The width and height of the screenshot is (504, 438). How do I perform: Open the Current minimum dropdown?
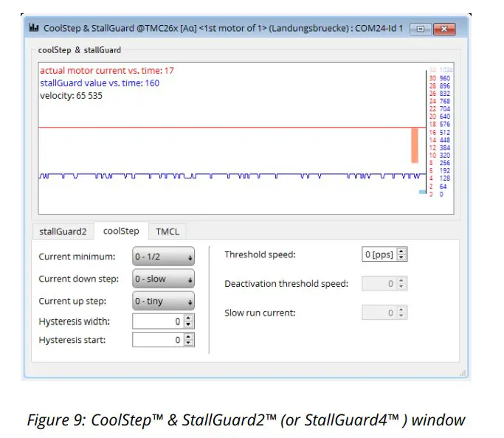[163, 257]
